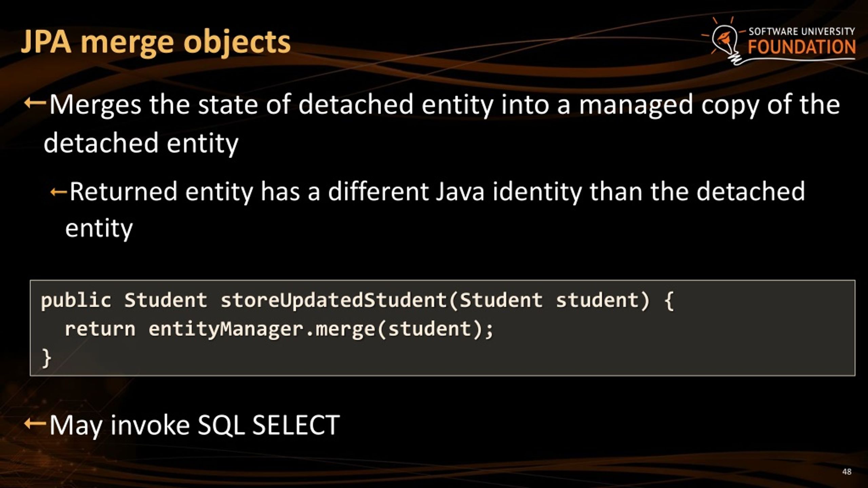Click the "Merges the state of detached" line

[444, 104]
